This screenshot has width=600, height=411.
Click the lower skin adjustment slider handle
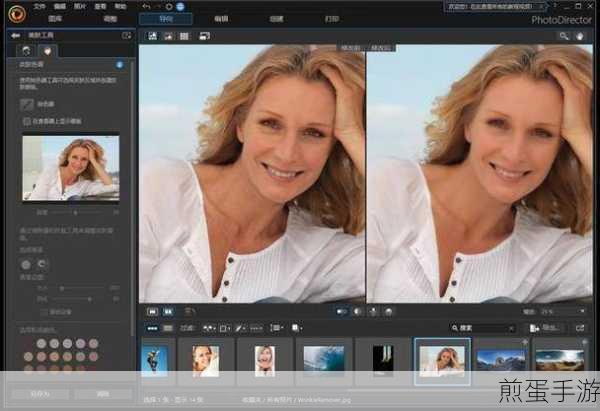(90, 299)
